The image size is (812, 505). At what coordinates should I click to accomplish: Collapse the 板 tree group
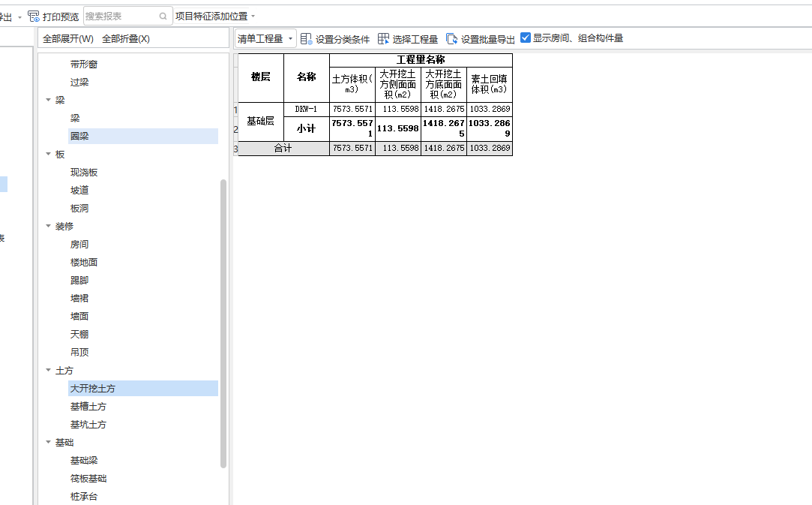click(x=48, y=155)
